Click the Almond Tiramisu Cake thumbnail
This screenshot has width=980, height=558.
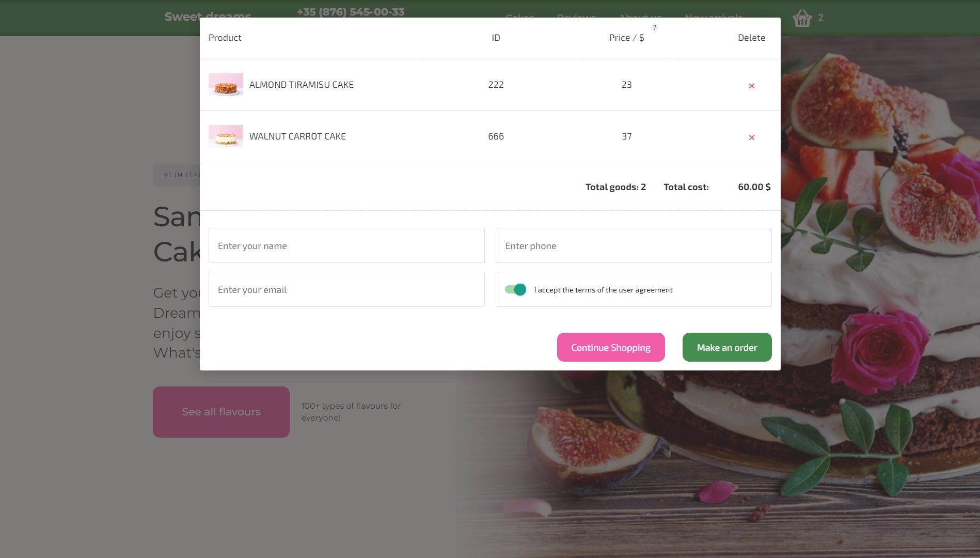(x=226, y=84)
